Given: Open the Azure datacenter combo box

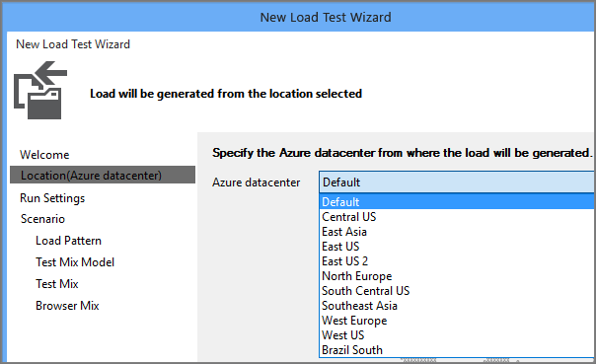Looking at the screenshot, I should (x=457, y=182).
